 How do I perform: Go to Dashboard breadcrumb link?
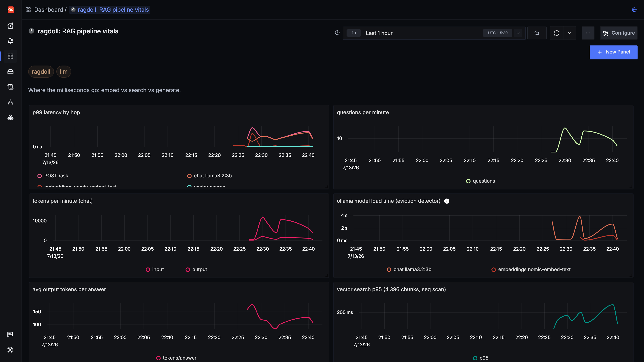pyautogui.click(x=49, y=10)
